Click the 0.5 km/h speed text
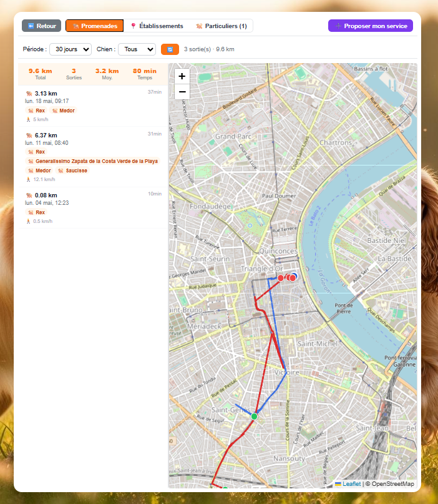 pyautogui.click(x=42, y=221)
